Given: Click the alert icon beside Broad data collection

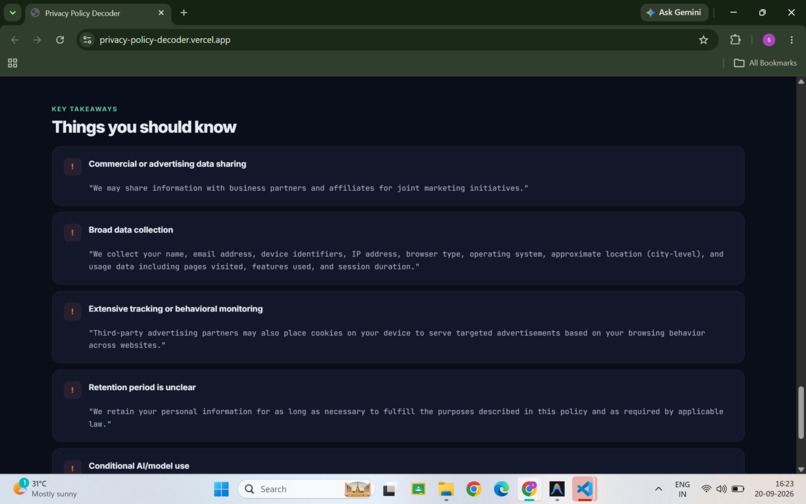Looking at the screenshot, I should pos(72,232).
